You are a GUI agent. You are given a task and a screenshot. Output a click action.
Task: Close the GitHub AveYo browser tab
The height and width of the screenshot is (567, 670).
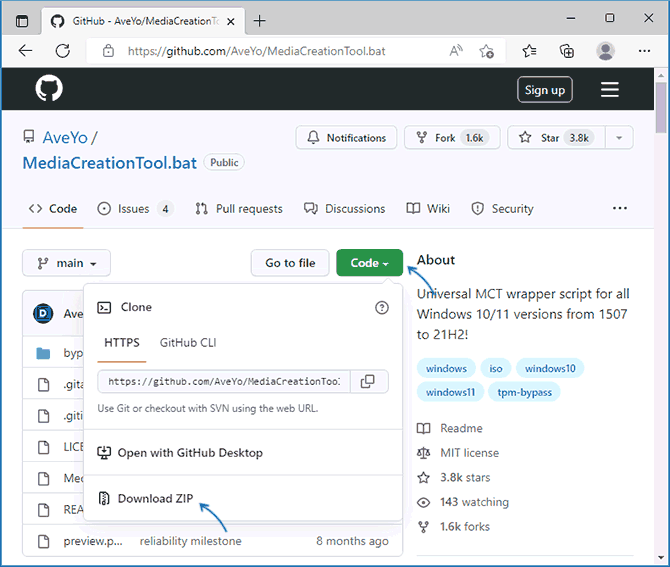[x=230, y=21]
